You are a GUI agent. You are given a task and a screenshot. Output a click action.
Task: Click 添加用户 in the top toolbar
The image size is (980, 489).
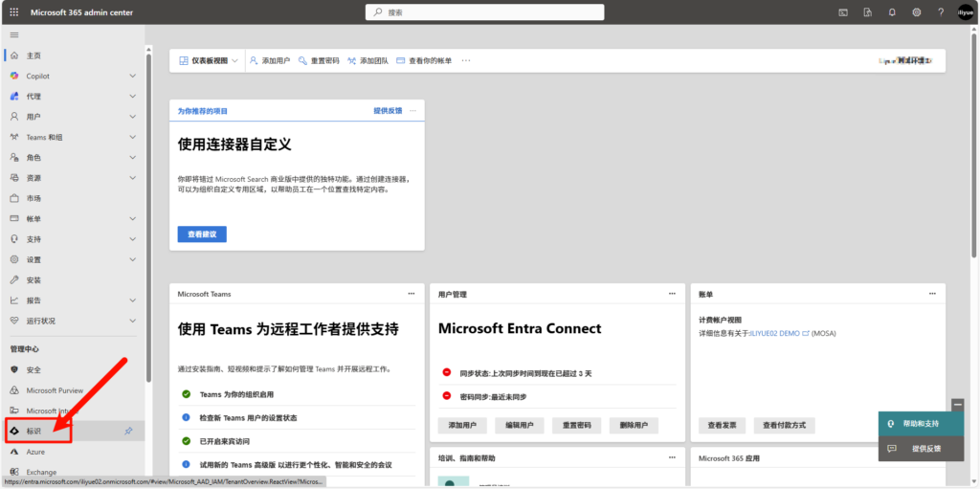tap(270, 60)
